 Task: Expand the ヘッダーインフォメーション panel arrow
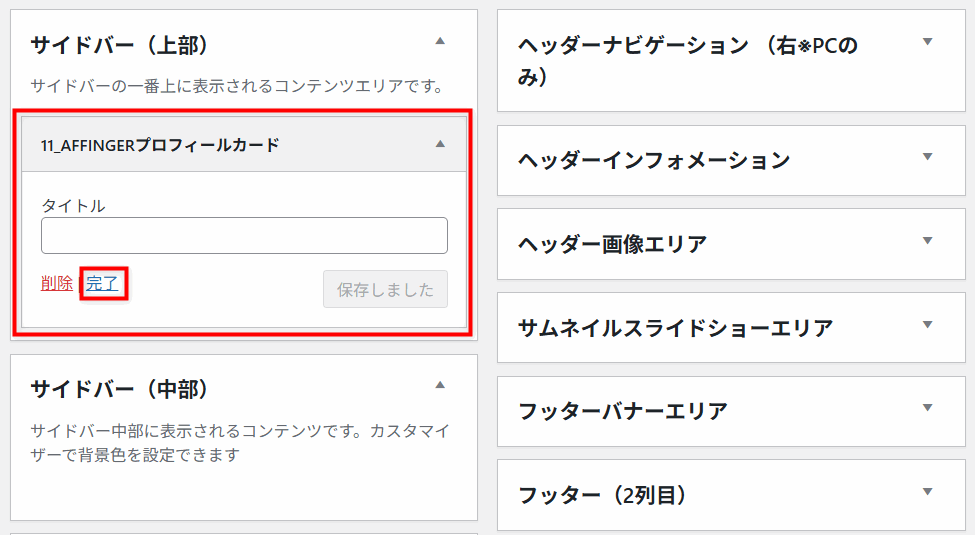(928, 157)
